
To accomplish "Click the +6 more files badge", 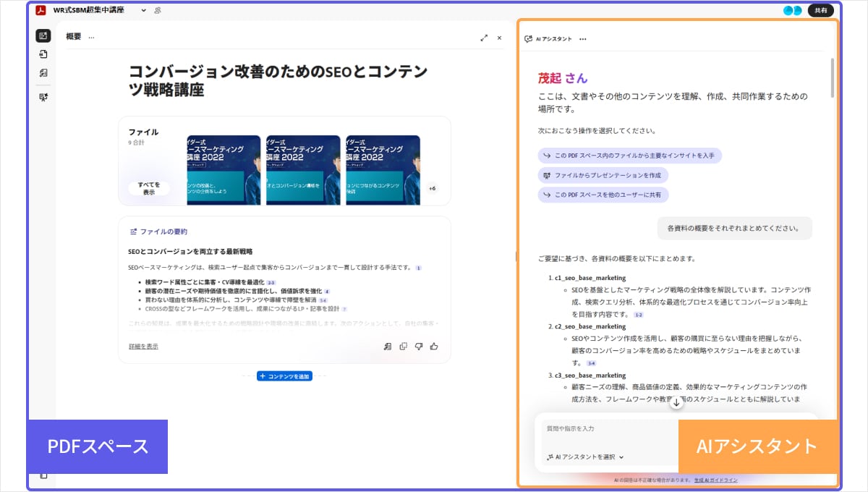I will (432, 188).
